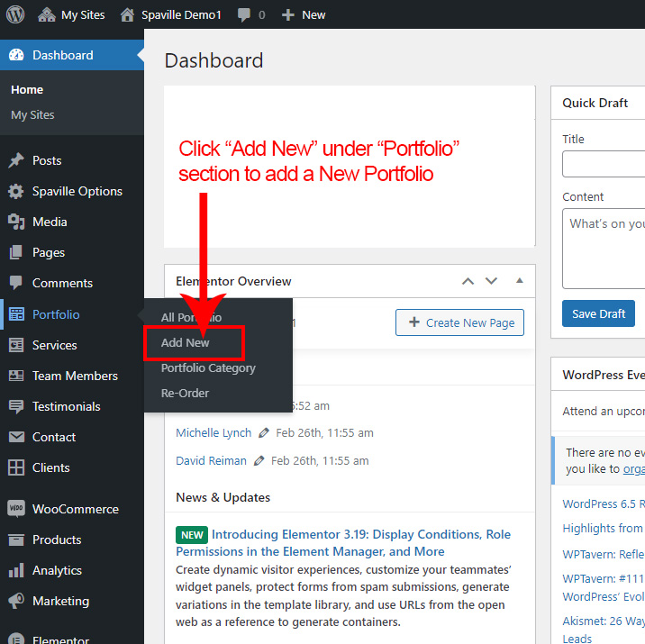Collapse the Elementor Overview panel

coord(519,281)
